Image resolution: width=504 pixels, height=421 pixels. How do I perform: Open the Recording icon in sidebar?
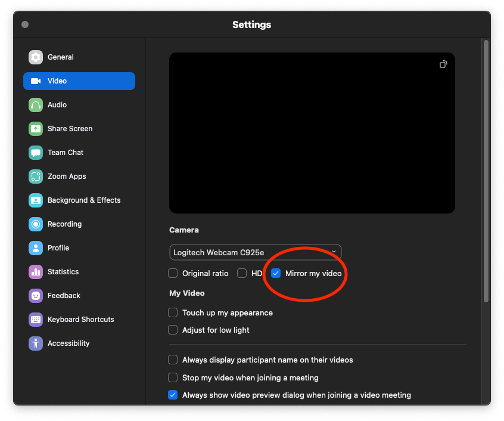pos(36,224)
